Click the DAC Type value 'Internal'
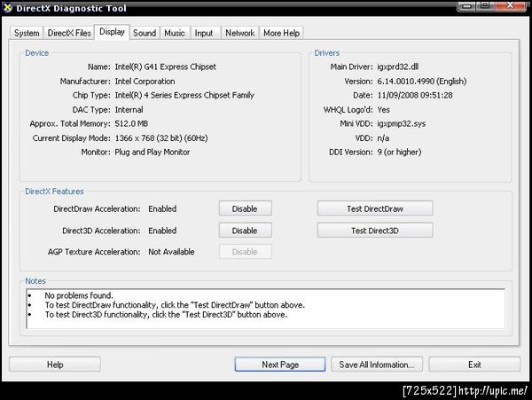The width and height of the screenshot is (532, 400). pos(129,110)
